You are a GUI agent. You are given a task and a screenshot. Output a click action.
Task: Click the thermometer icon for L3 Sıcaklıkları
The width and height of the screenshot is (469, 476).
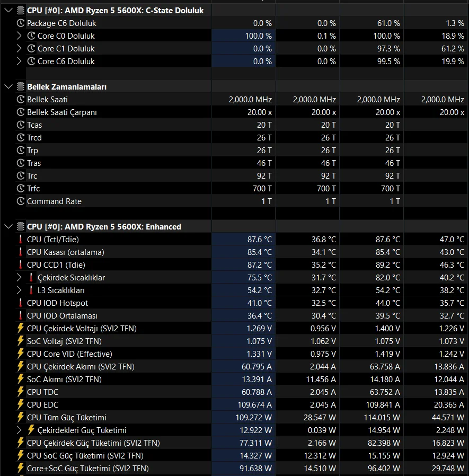coord(31,290)
